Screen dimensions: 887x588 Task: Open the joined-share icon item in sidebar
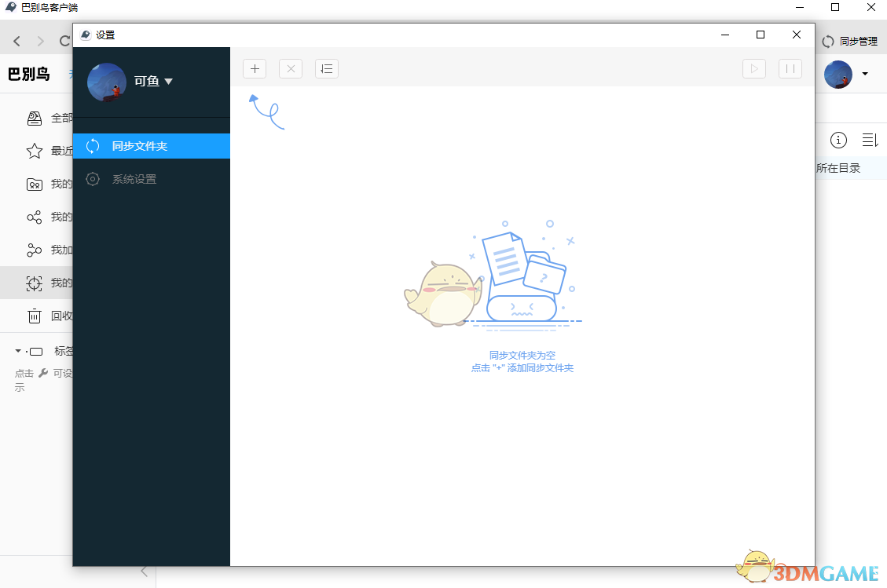click(x=35, y=250)
